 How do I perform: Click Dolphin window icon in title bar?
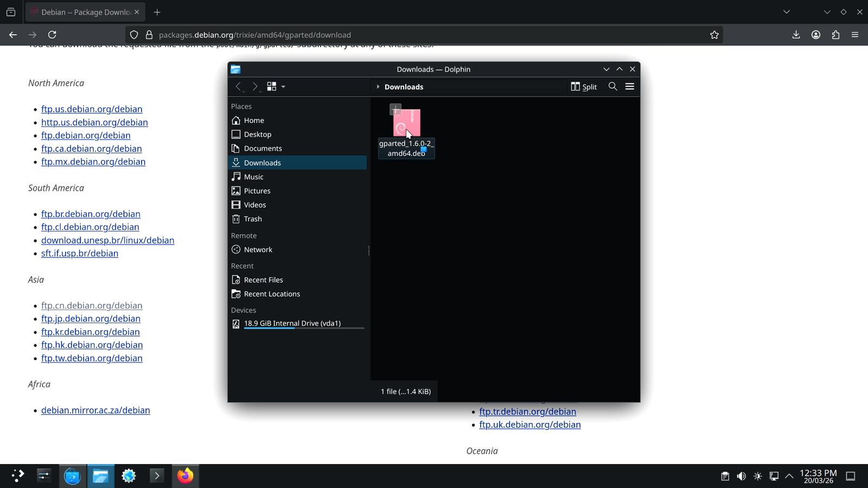click(235, 69)
